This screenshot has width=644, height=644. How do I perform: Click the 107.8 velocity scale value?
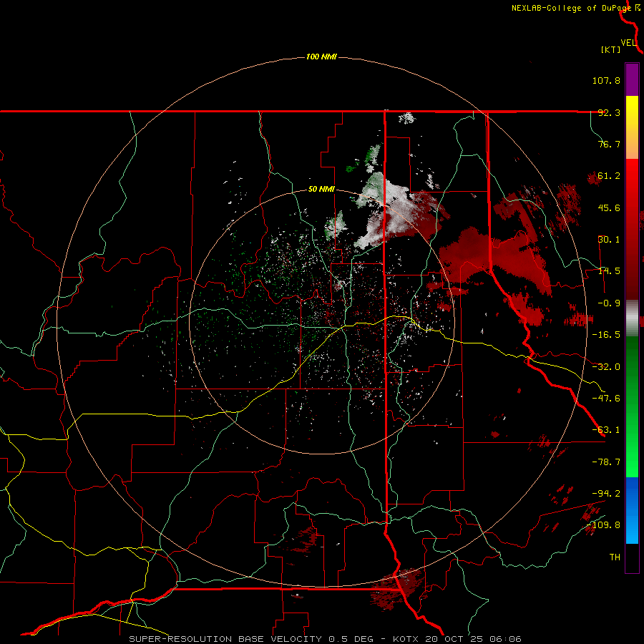tap(606, 80)
